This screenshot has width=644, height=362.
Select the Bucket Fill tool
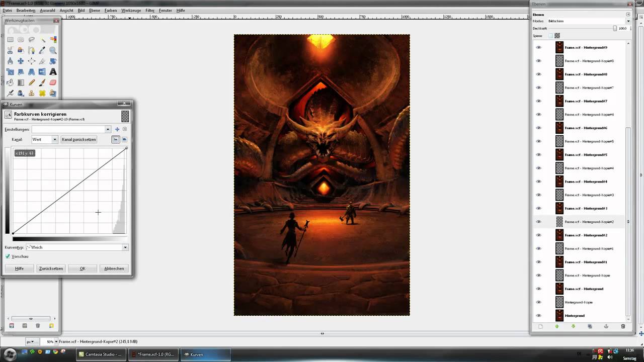click(x=10, y=82)
